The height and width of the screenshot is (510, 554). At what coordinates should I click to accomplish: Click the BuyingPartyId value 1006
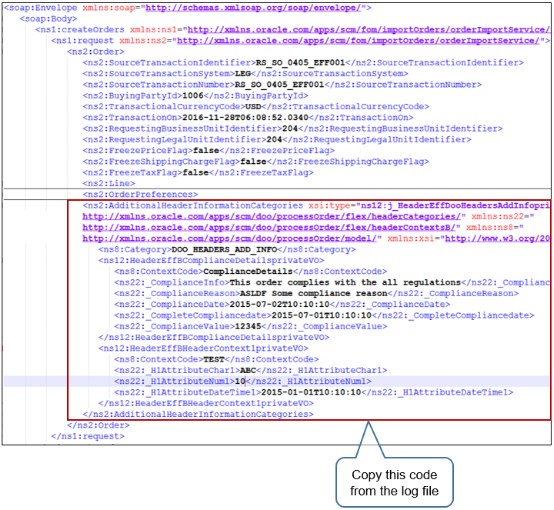click(x=193, y=95)
